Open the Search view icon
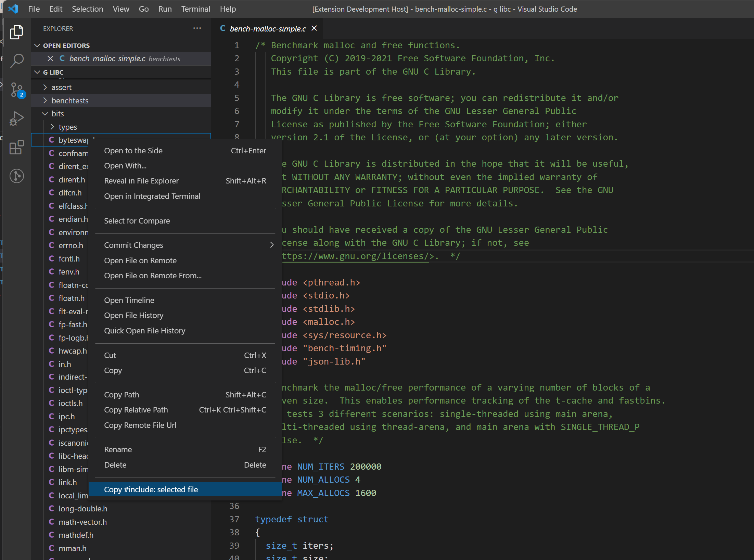Screen dimensions: 754x560 point(16,61)
